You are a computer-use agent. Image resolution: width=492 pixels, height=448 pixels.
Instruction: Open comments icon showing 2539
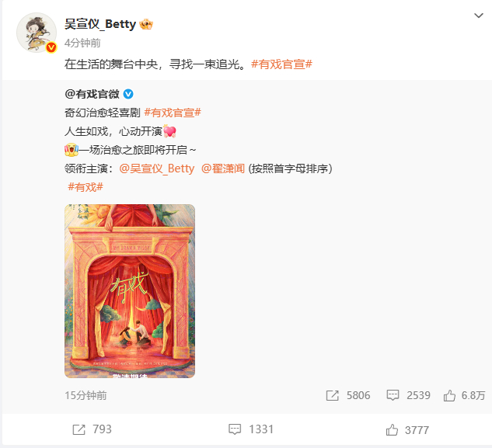pyautogui.click(x=393, y=395)
